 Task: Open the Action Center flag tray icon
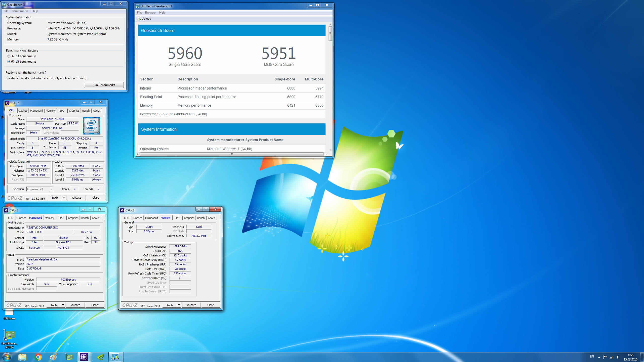(x=605, y=357)
